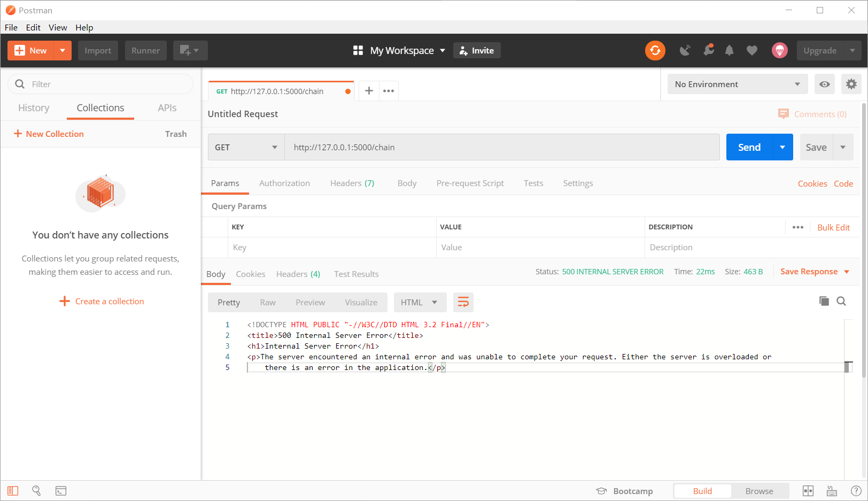Image resolution: width=868 pixels, height=501 pixels.
Task: Click the Filter search field
Action: (100, 84)
